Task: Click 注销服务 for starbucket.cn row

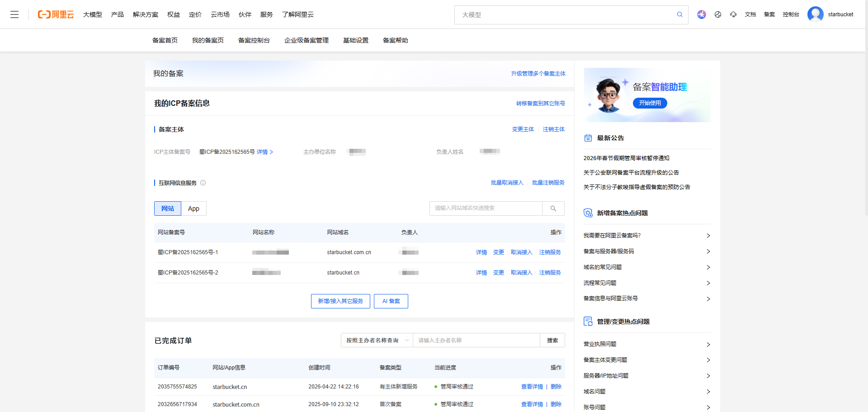Action: pyautogui.click(x=550, y=273)
